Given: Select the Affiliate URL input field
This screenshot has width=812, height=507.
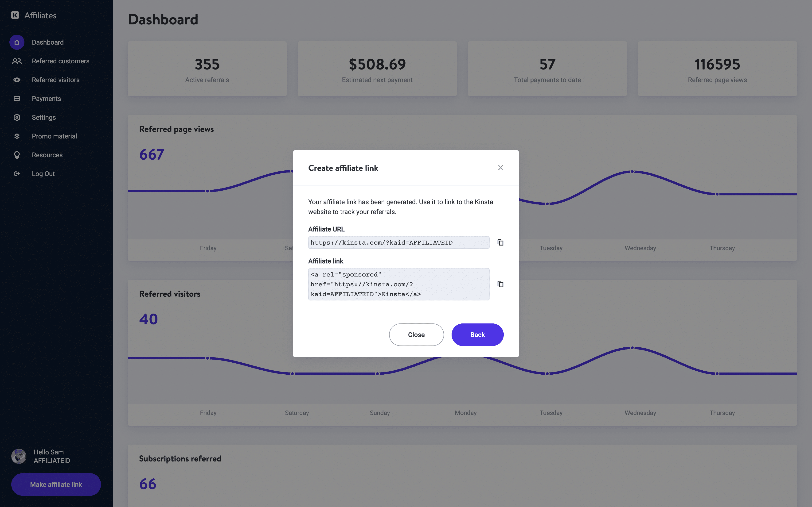Looking at the screenshot, I should [x=399, y=242].
